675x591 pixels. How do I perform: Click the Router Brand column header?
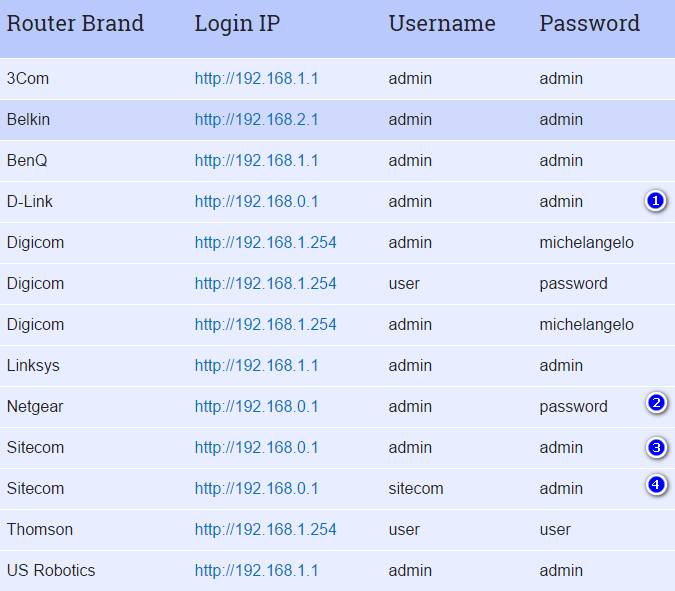tap(75, 23)
